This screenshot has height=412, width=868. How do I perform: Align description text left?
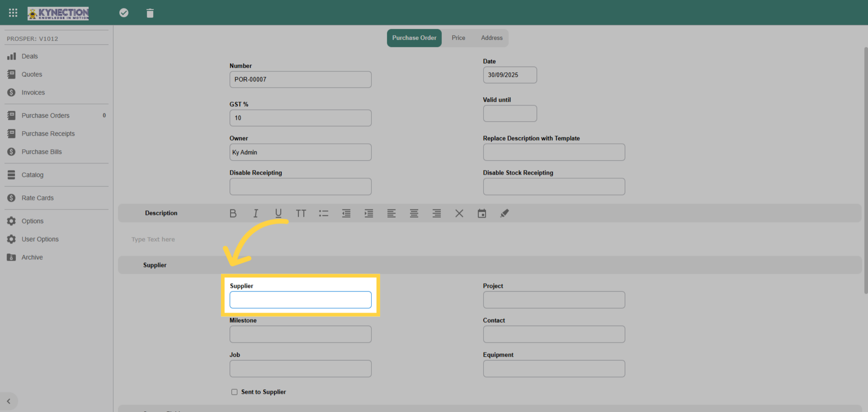coord(391,213)
